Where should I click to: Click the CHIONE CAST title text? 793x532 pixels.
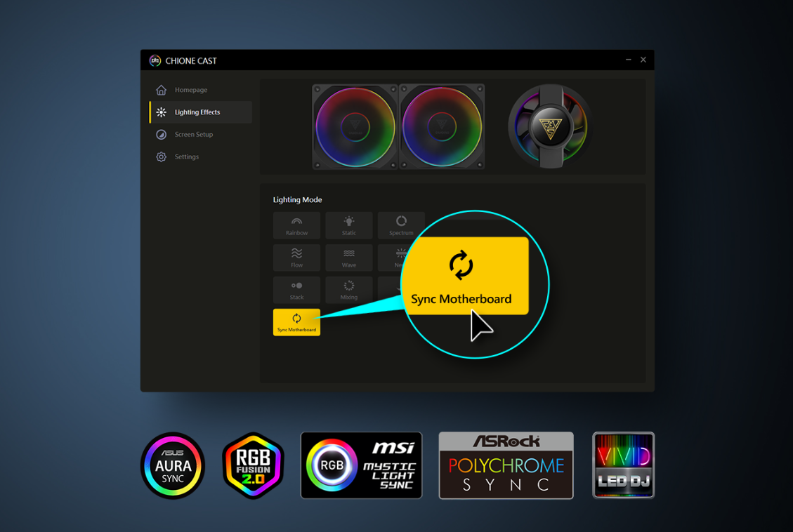tap(190, 60)
